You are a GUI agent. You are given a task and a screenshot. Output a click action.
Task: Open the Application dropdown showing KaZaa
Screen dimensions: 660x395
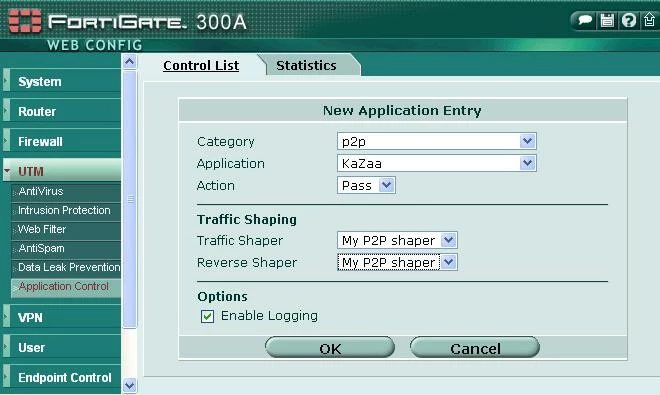tap(436, 163)
